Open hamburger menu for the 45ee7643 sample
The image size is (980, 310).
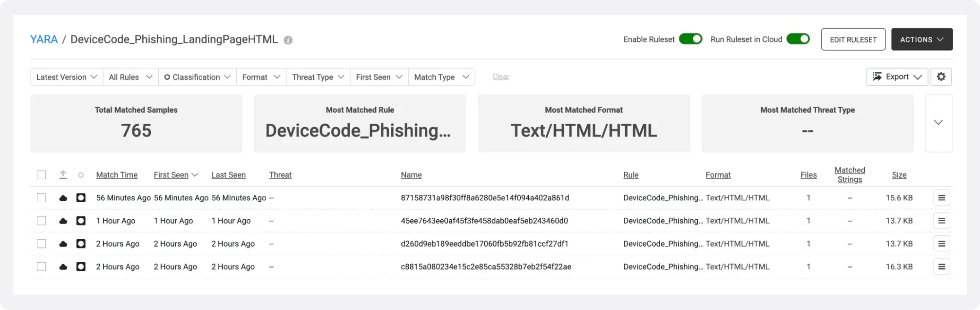[x=941, y=221]
